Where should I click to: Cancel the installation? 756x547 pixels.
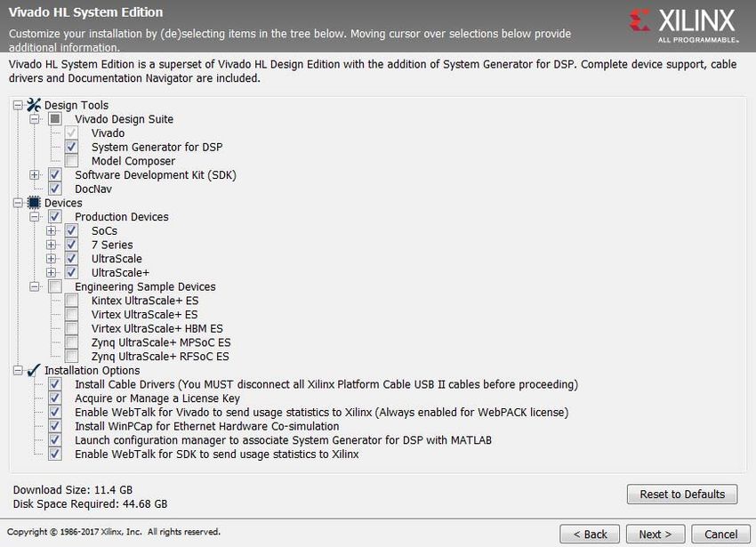pyautogui.click(x=720, y=534)
